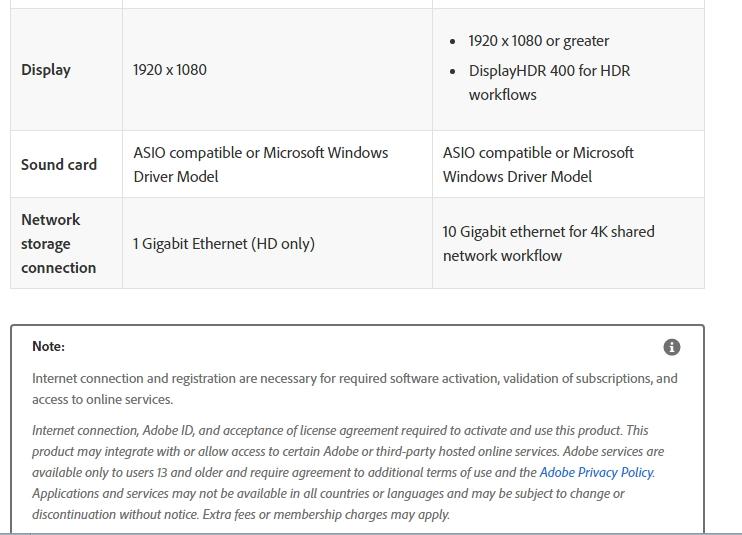Select the plain '1920 x 1080' cell
The image size is (742, 535).
pyautogui.click(x=169, y=70)
